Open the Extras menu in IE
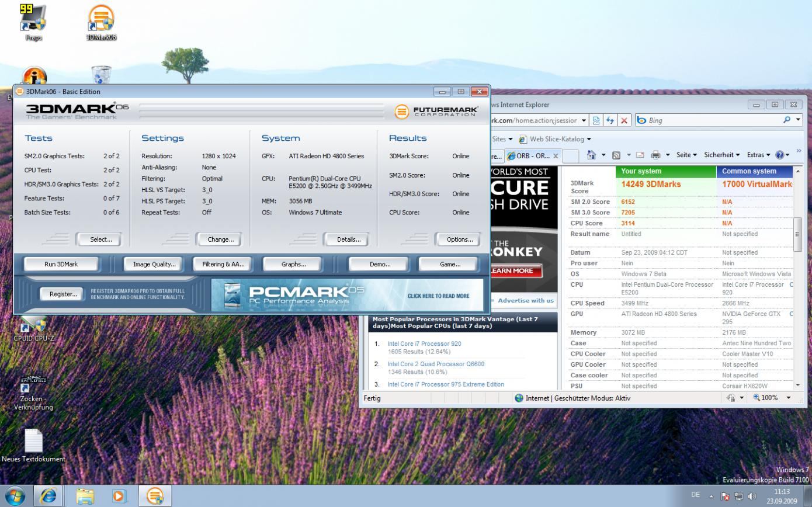The image size is (812, 507). [758, 155]
